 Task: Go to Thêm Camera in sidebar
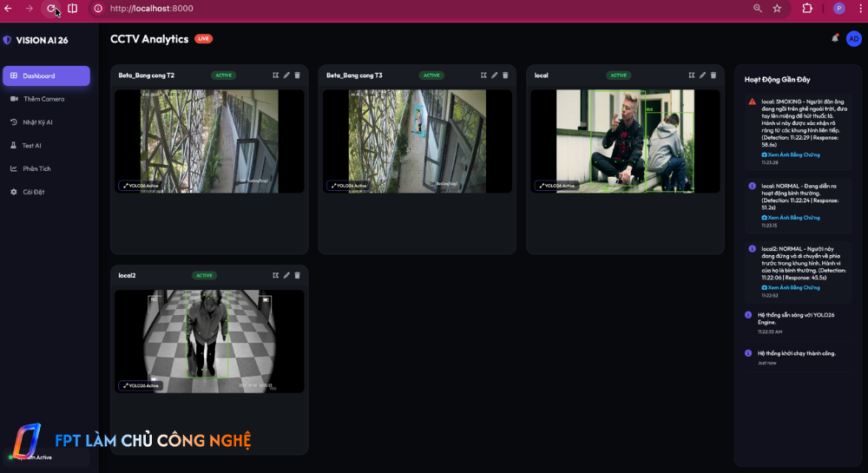coord(43,99)
